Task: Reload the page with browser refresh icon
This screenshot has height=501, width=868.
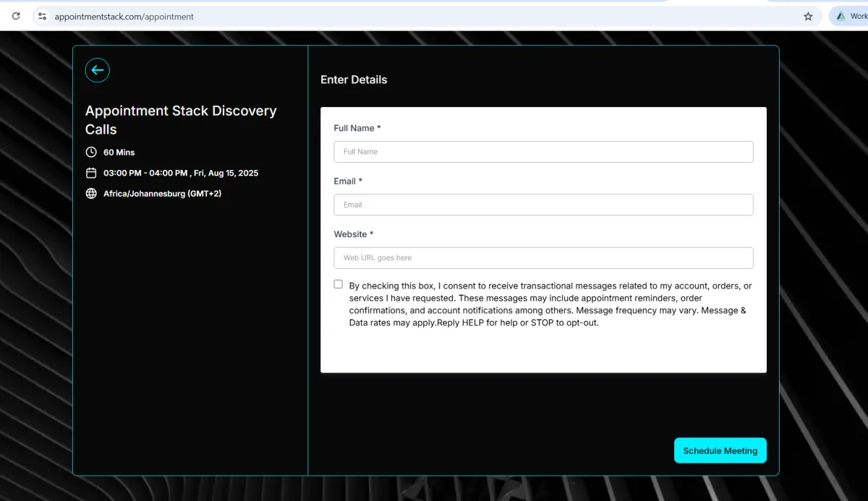Action: (x=16, y=16)
